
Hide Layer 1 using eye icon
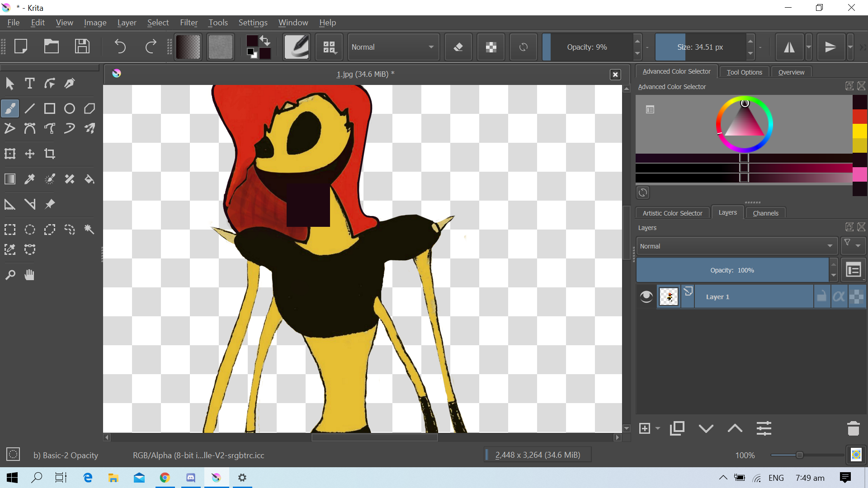(646, 296)
